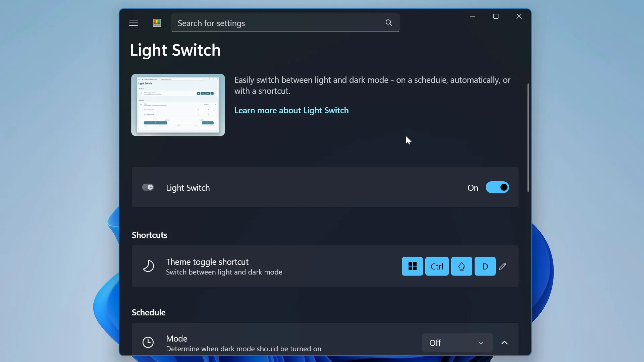Minimize the settings window
Screen dimensions: 644x362
473,16
